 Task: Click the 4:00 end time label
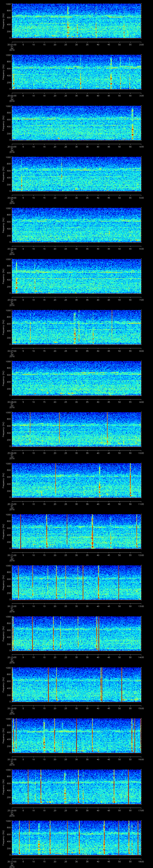[x=141, y=147]
